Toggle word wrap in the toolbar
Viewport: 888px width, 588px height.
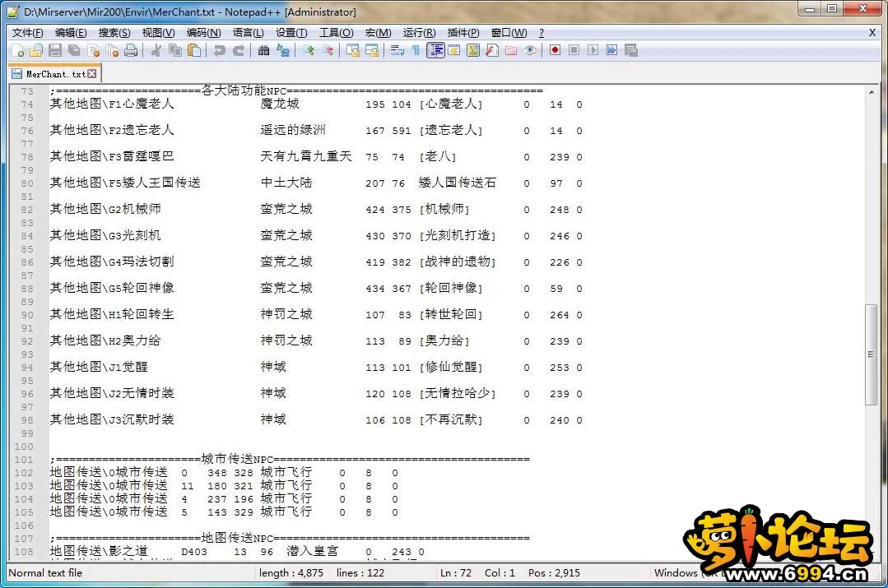(397, 50)
